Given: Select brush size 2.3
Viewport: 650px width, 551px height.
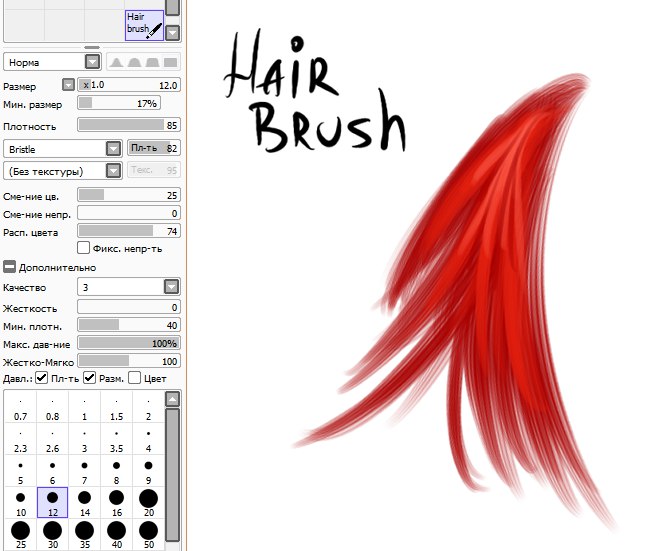Looking at the screenshot, I should coord(20,439).
